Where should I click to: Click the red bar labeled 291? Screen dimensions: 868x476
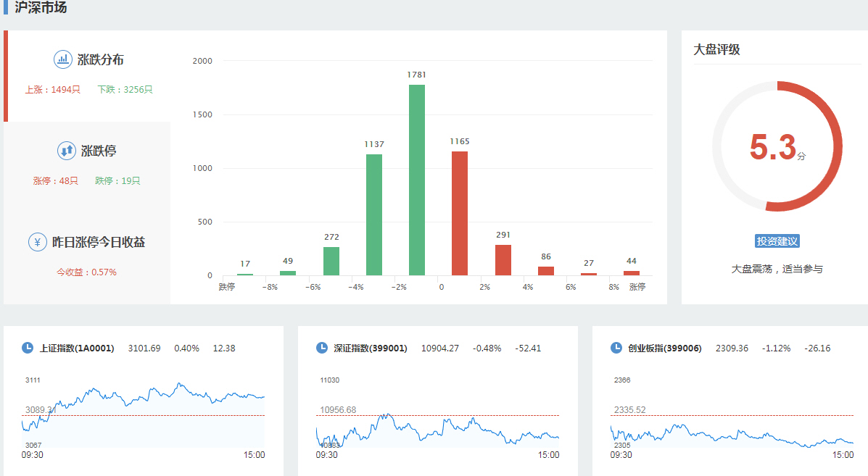coord(503,260)
